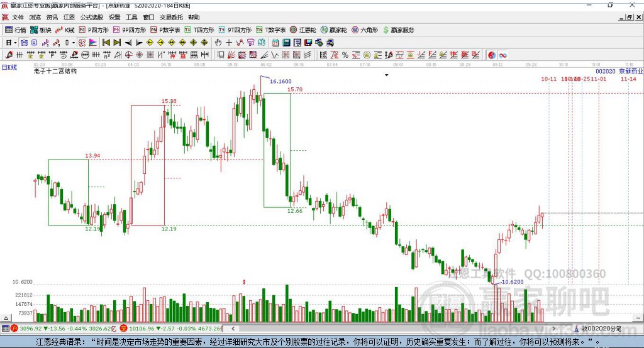Viewport: 644px width, 348px height.
Task: Toggle the color gradient chart icon
Action: tap(93, 43)
